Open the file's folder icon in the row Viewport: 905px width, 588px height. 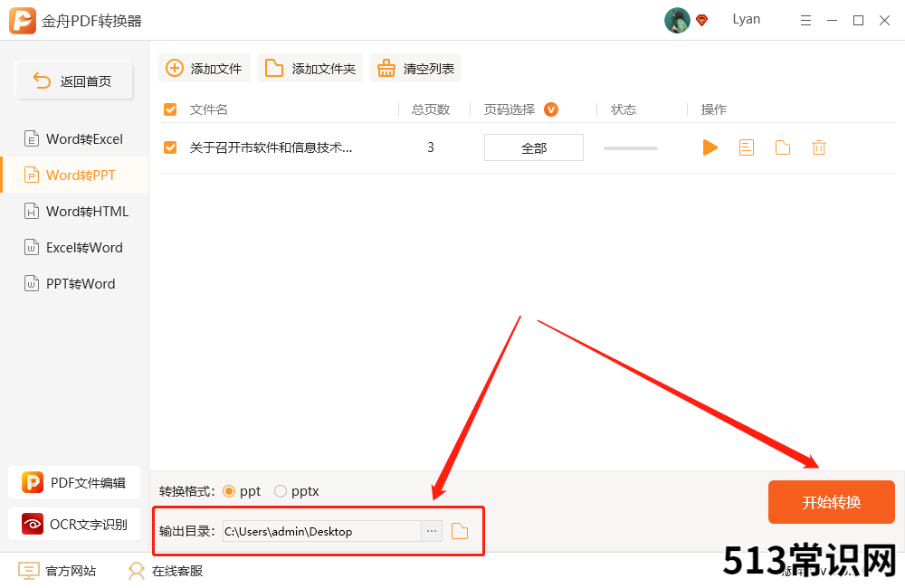783,147
